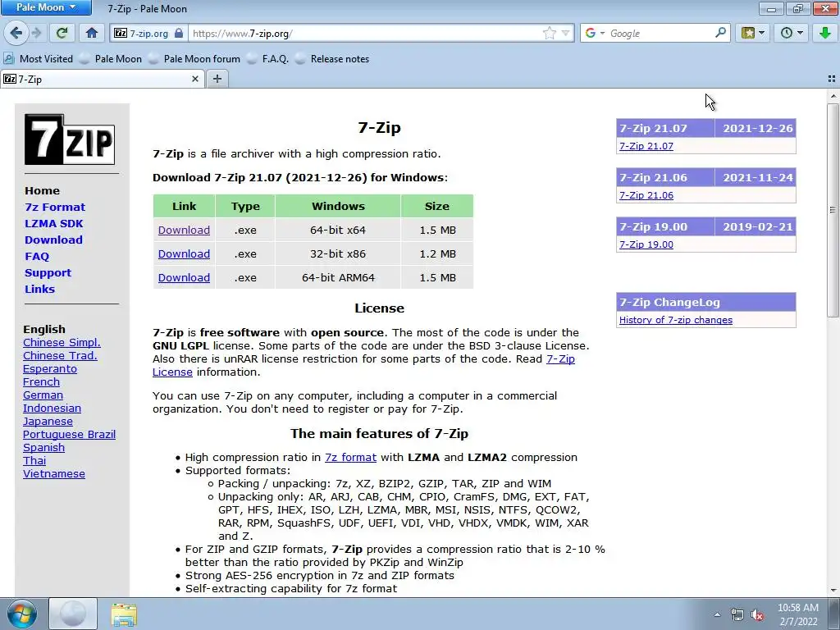The height and width of the screenshot is (630, 840).
Task: Switch language to German
Action: pos(43,395)
